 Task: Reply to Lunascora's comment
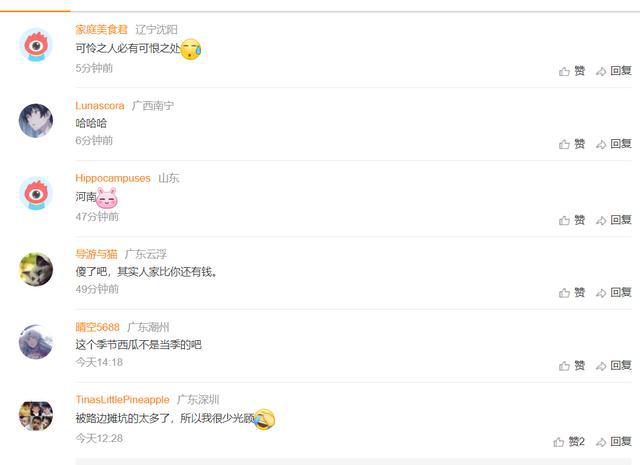click(613, 144)
